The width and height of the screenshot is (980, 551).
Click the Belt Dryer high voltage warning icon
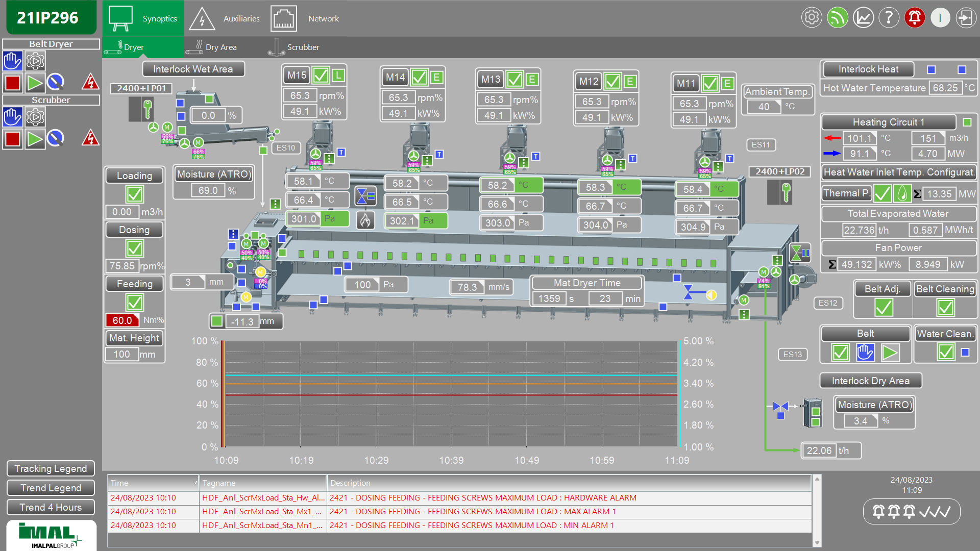point(90,82)
